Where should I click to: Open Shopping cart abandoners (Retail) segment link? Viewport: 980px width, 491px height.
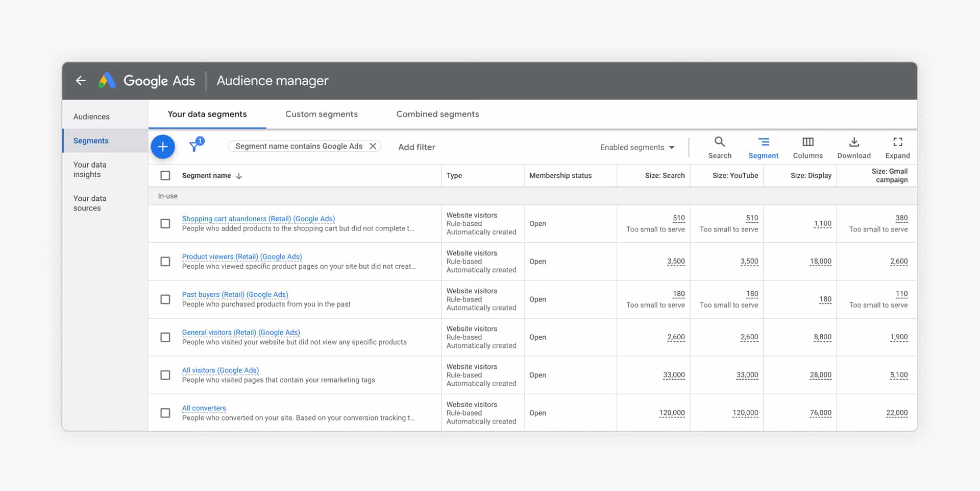click(x=258, y=219)
